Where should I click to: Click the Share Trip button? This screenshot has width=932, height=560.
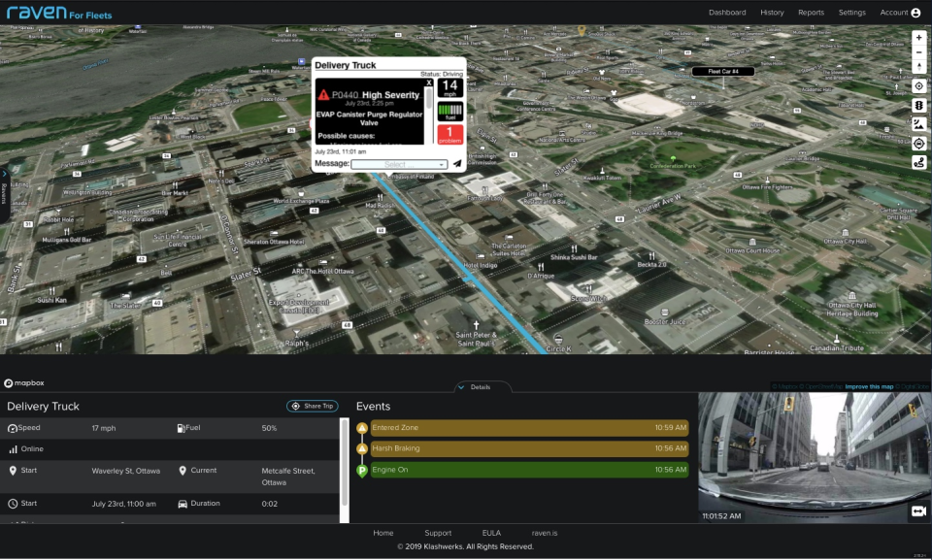(x=311, y=406)
